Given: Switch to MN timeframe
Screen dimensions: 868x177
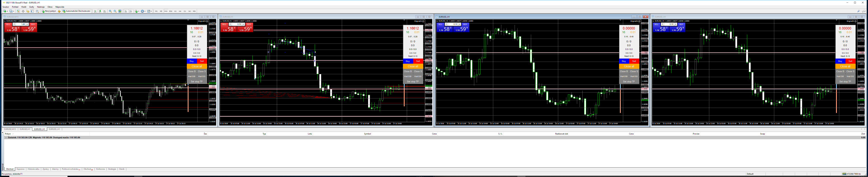Looking at the screenshot, I should click(194, 11).
